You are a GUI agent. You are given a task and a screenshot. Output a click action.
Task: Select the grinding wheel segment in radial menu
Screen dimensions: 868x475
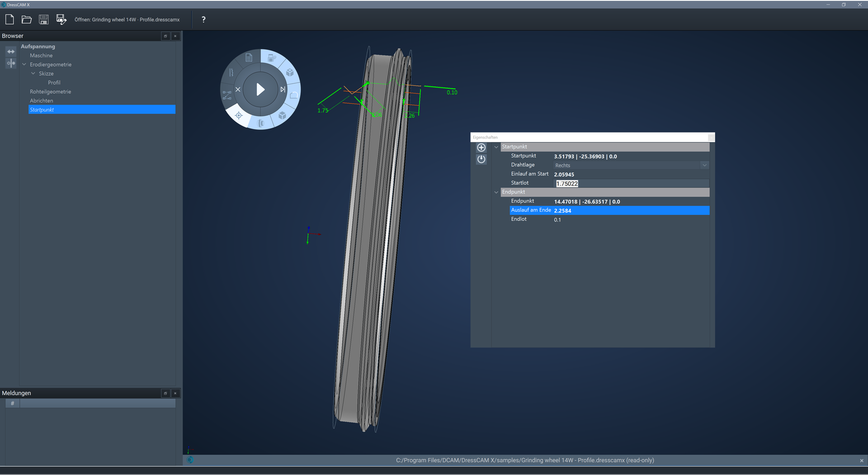click(261, 123)
